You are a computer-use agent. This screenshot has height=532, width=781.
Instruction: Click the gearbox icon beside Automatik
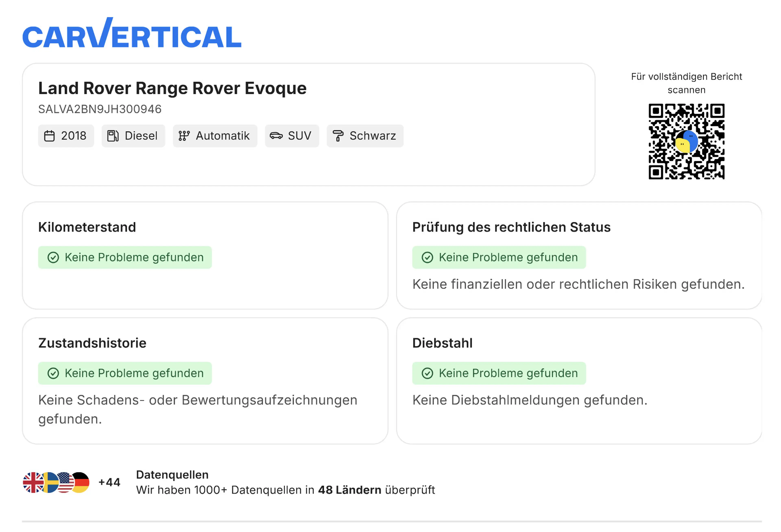click(x=184, y=136)
